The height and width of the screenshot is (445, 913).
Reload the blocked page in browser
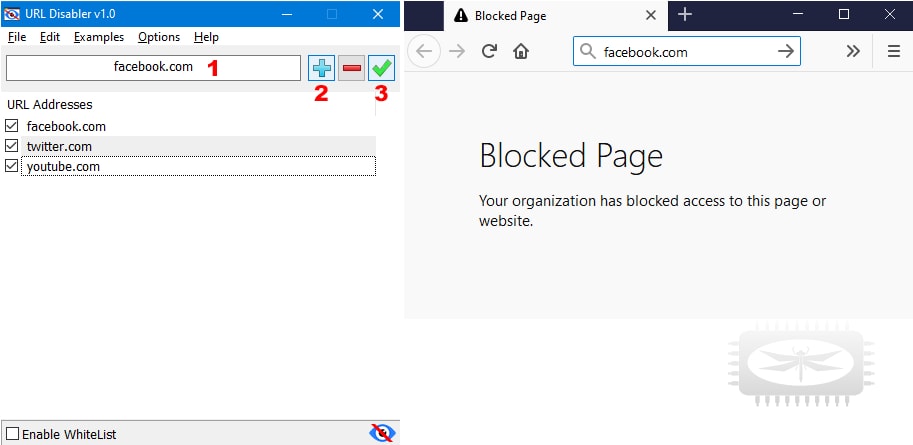(x=489, y=51)
